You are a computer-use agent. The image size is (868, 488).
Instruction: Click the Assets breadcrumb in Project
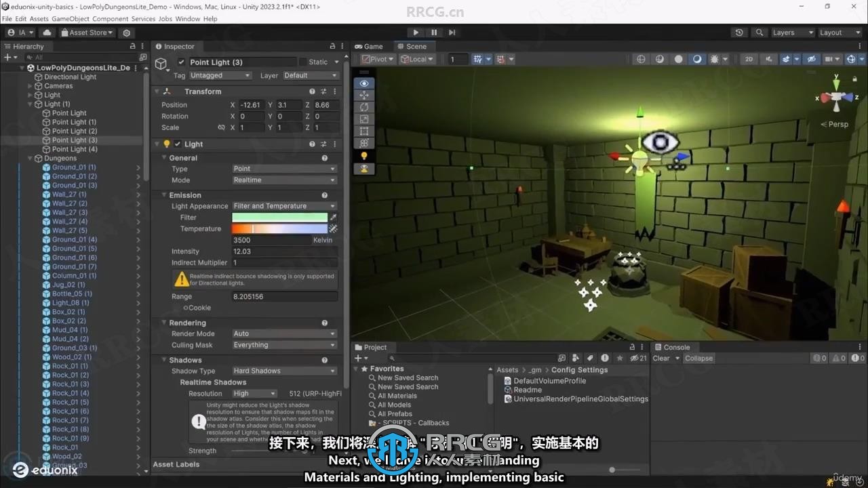pos(507,370)
